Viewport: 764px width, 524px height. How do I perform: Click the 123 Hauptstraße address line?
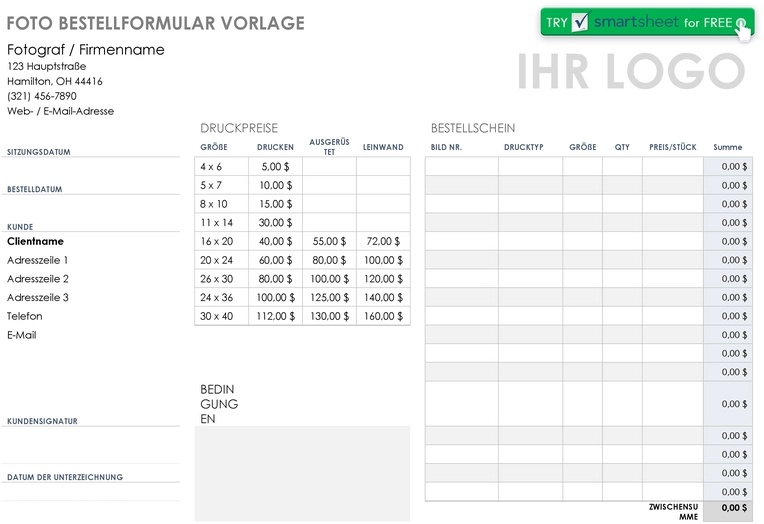[x=47, y=66]
